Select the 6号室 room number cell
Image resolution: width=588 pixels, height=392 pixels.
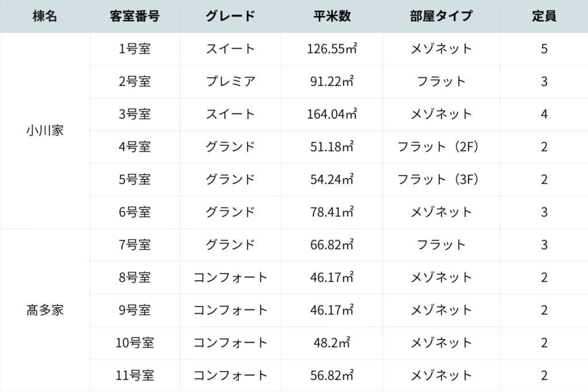134,212
